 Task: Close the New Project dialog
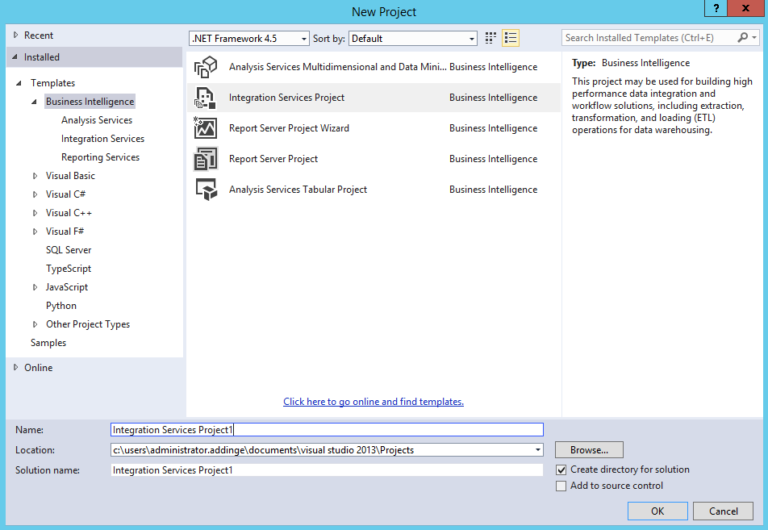(x=745, y=8)
